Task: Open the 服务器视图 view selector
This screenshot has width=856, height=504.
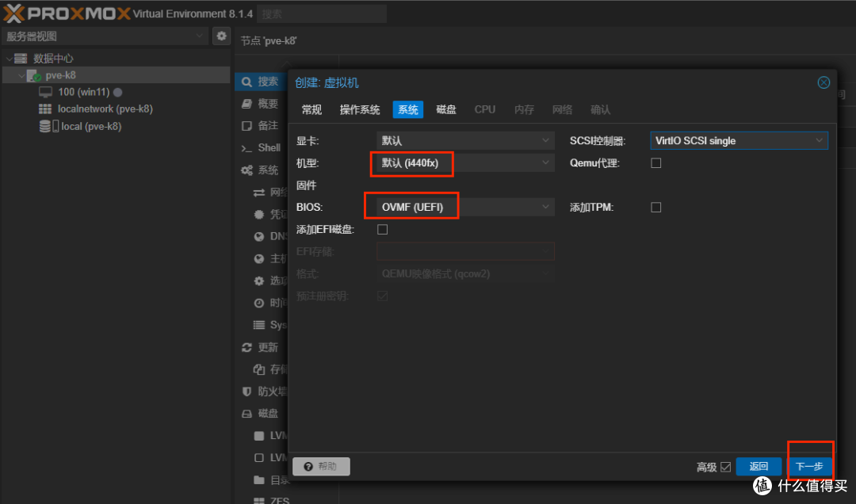Action: pyautogui.click(x=105, y=36)
